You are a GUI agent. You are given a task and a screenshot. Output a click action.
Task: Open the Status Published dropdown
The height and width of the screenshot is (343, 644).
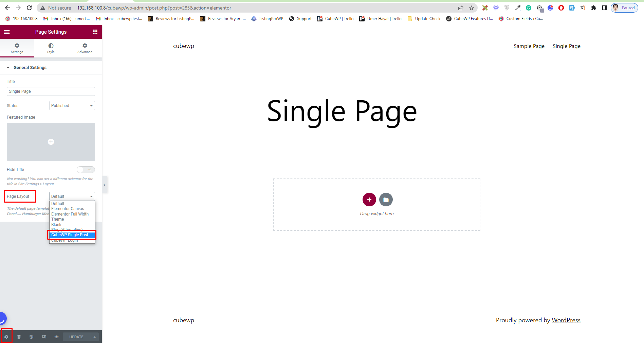click(x=72, y=106)
